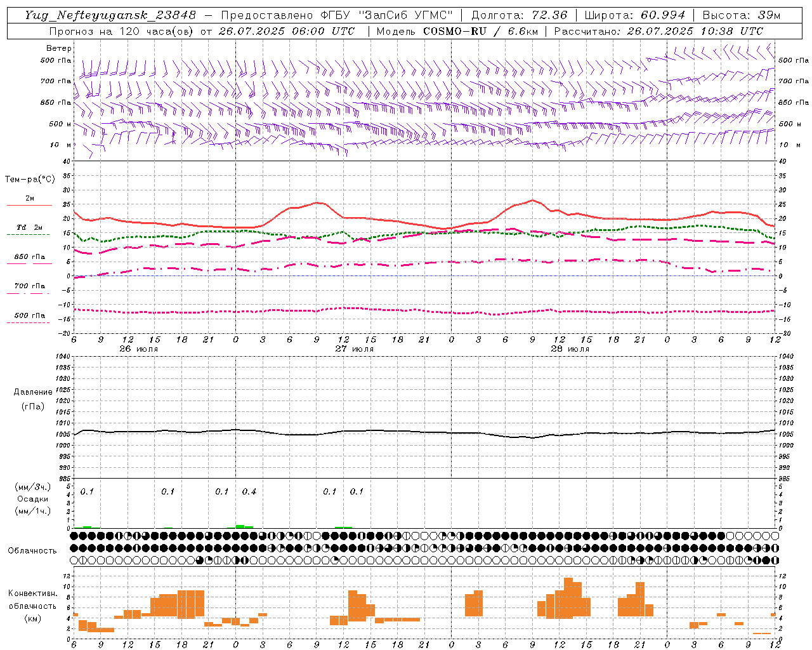This screenshot has height=650, width=812.
Task: Click the solid red 2м legend line
Action: tap(29, 205)
